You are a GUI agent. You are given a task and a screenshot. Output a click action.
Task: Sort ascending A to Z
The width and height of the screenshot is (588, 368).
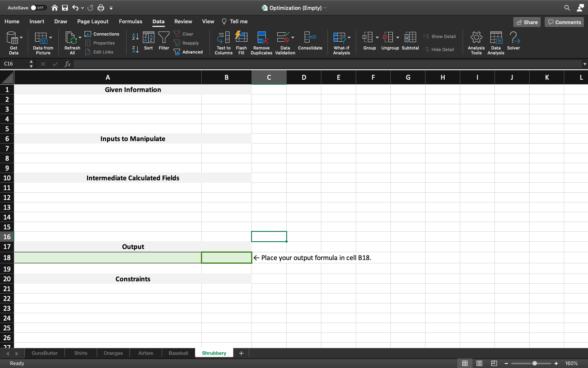136,37
